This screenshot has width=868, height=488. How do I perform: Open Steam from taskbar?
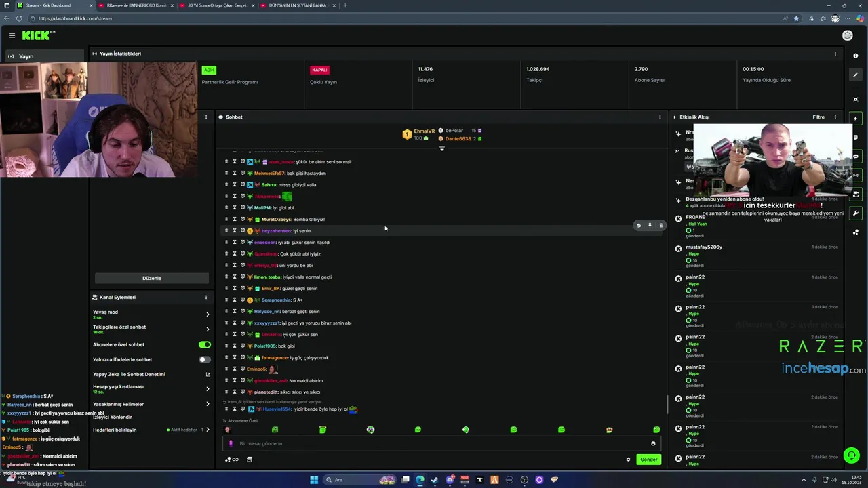(x=435, y=480)
